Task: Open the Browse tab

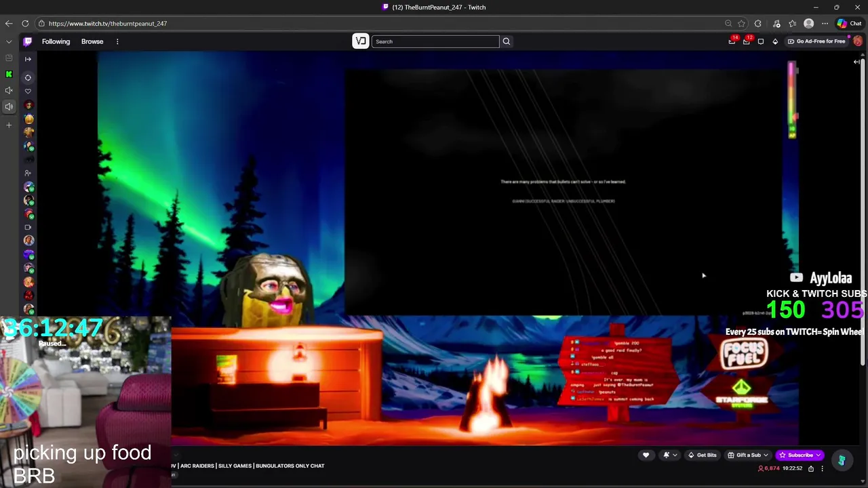Action: coord(92,41)
